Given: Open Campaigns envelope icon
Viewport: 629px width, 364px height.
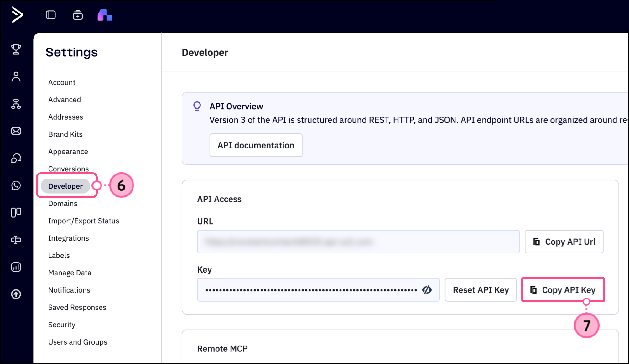Looking at the screenshot, I should (16, 131).
